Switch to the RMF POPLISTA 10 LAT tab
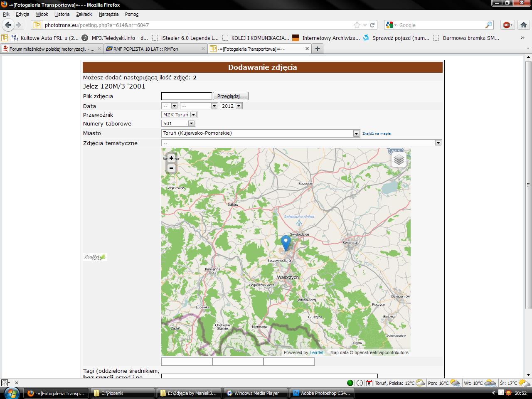The width and height of the screenshot is (532, 399). pos(155,49)
